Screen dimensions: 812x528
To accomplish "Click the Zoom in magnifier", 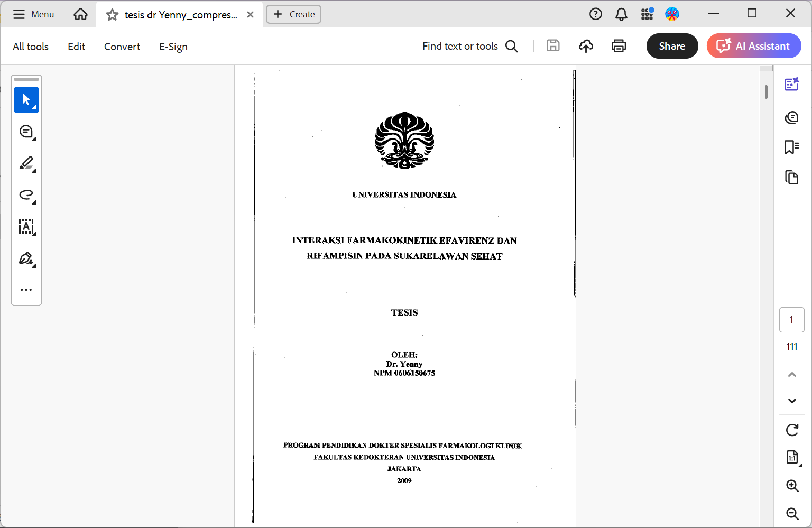I will point(792,486).
